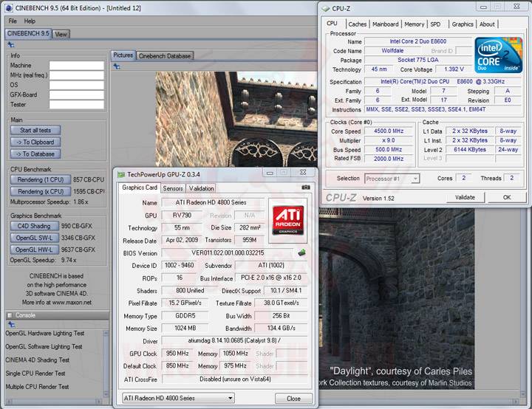532x409 pixels.
Task: Switch to the View tab in Cinebench
Action: point(61,34)
